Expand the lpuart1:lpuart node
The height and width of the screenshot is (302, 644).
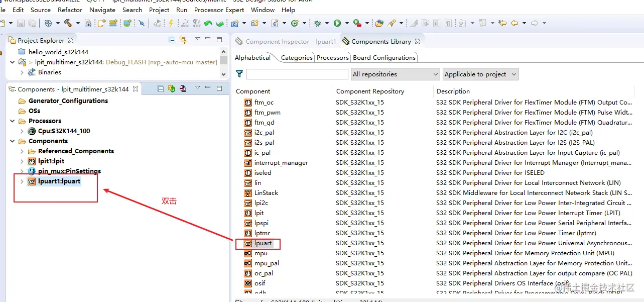22,181
